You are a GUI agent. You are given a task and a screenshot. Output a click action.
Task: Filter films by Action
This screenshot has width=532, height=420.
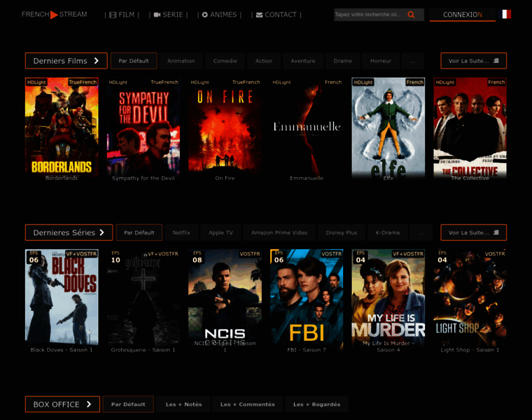tap(264, 61)
